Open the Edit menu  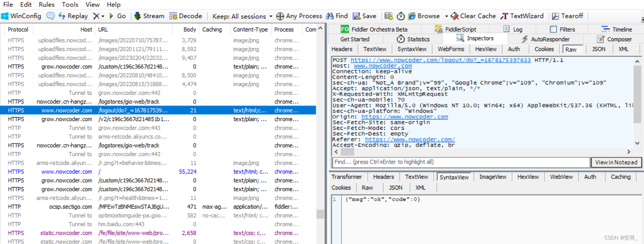click(26, 5)
